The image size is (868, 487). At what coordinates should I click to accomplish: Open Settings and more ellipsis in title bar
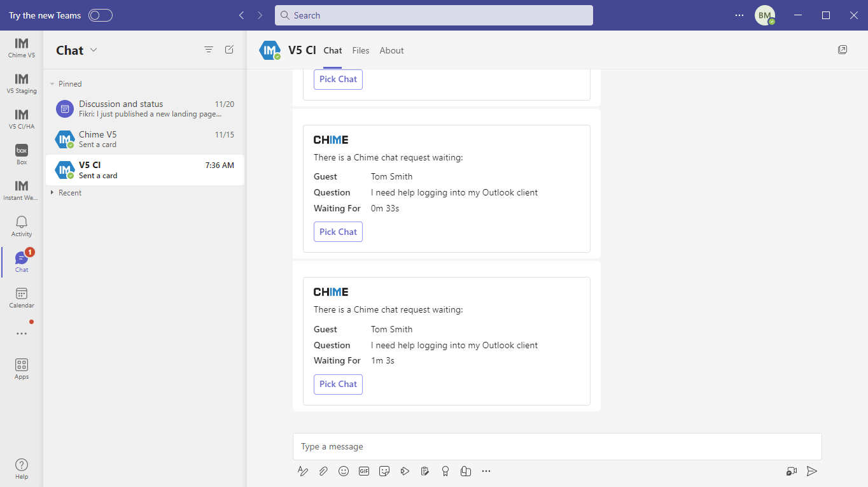(739, 15)
